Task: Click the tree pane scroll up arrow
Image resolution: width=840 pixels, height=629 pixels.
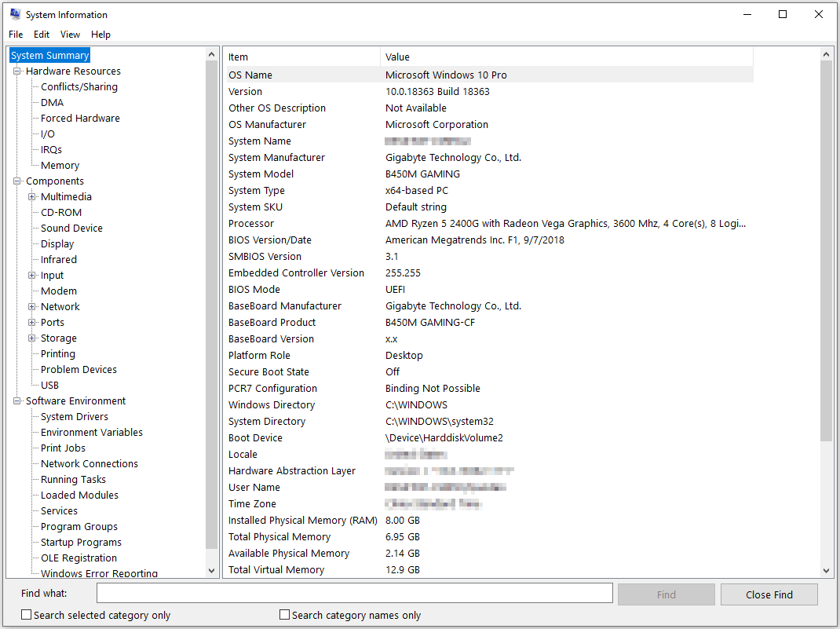Action: [212, 55]
